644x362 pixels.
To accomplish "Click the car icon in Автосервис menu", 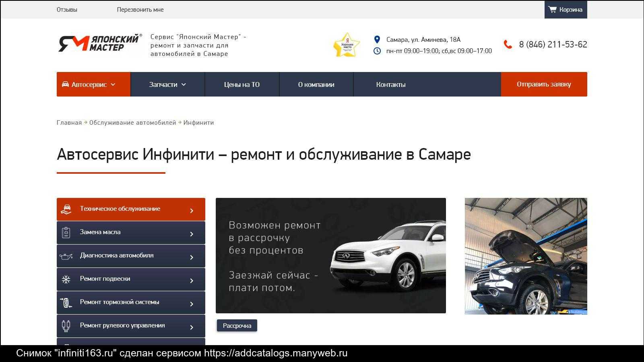I will [65, 84].
